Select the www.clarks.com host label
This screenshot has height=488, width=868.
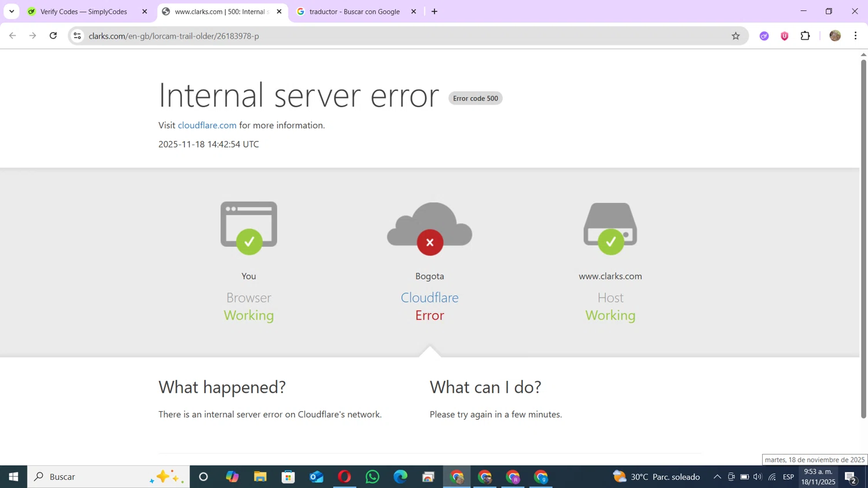[x=610, y=276]
